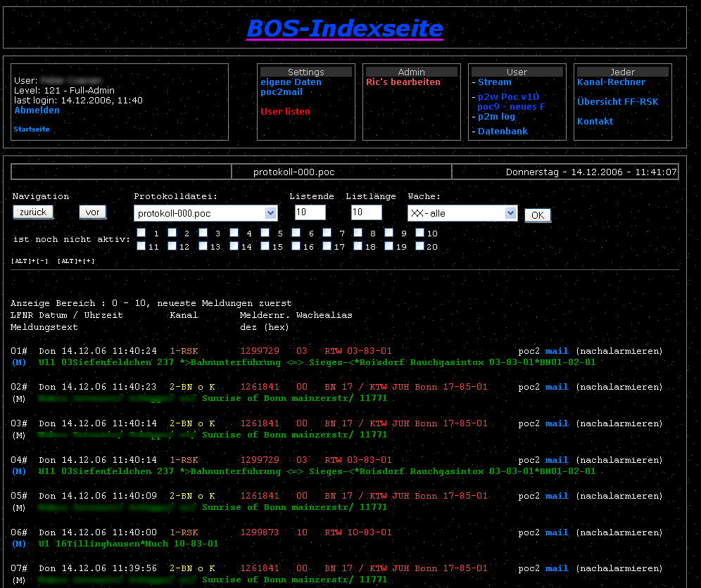The height and width of the screenshot is (588, 701).
Task: Click the blue (M) marker on entry 06
Action: tap(20, 544)
